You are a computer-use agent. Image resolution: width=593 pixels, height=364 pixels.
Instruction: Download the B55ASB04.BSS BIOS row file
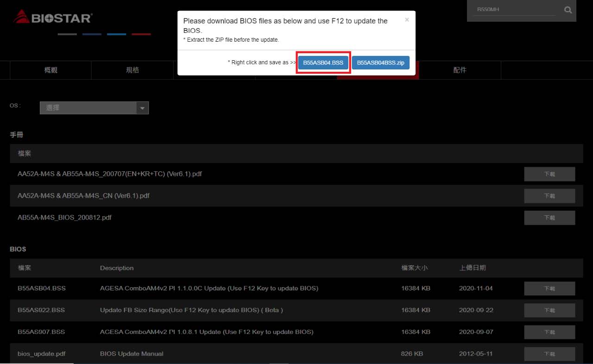(549, 289)
